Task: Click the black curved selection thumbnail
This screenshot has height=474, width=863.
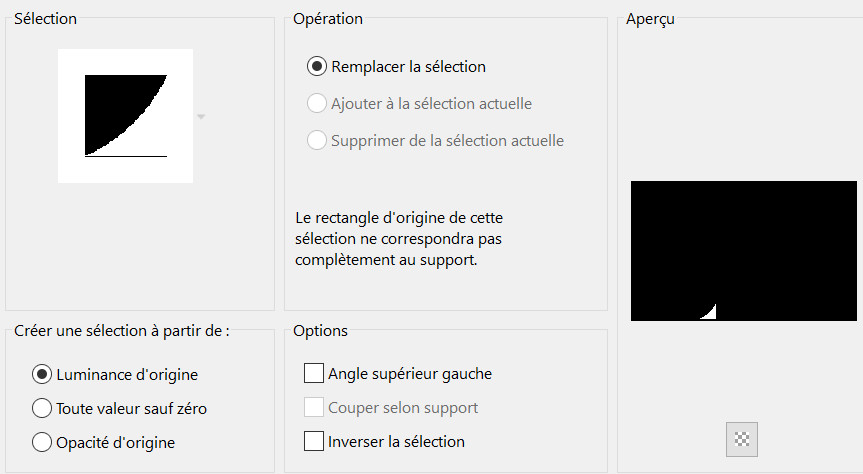Action: tap(125, 115)
